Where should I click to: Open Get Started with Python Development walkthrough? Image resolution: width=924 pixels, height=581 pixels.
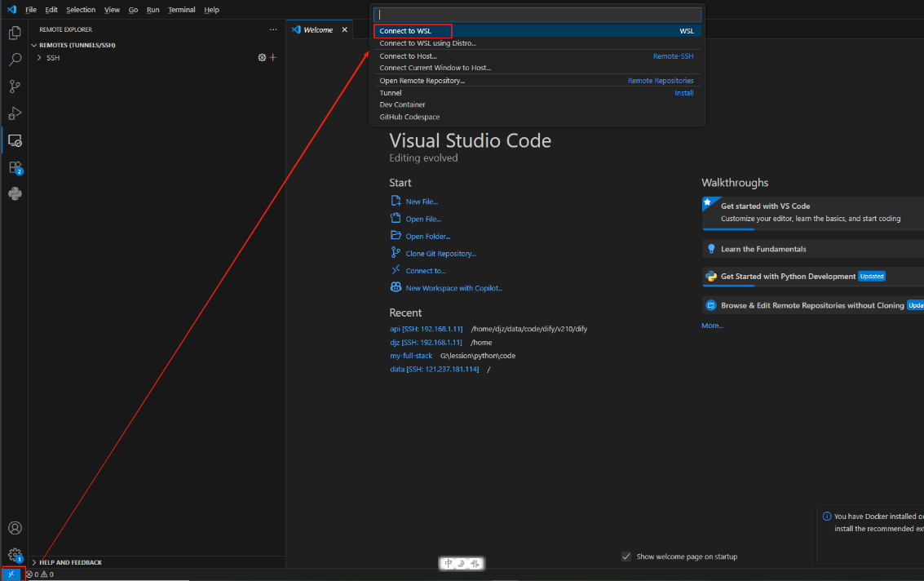coord(812,276)
